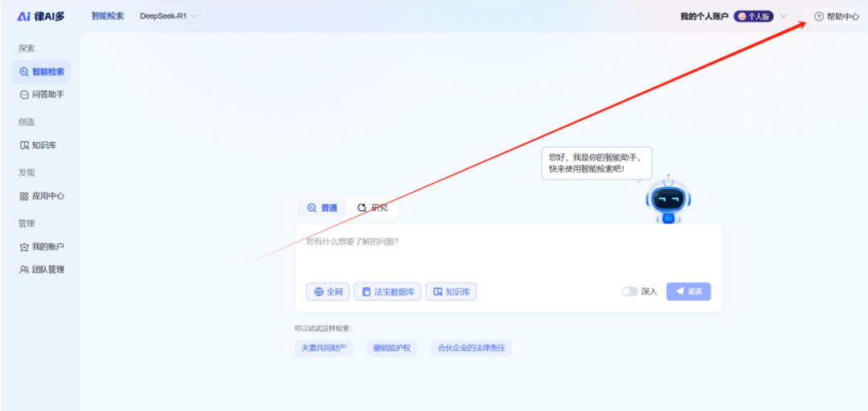Screen dimensions: 868x411
Task: Click the magnifier icon of 普通 tab
Action: (x=312, y=208)
